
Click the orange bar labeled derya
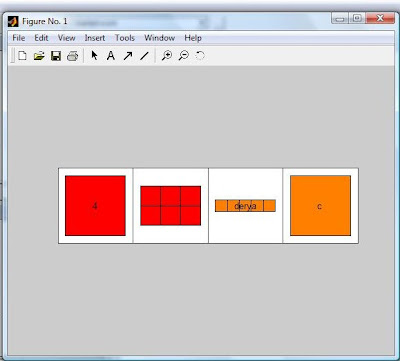point(245,206)
